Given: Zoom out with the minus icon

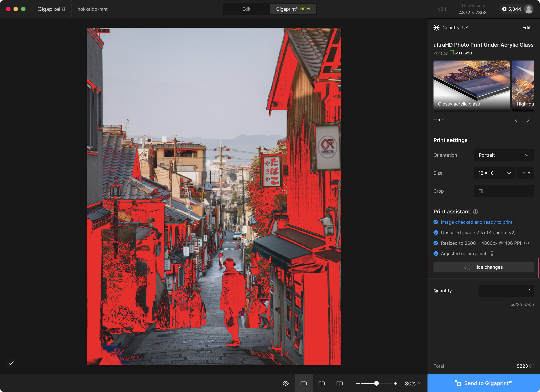Looking at the screenshot, I should click(358, 383).
